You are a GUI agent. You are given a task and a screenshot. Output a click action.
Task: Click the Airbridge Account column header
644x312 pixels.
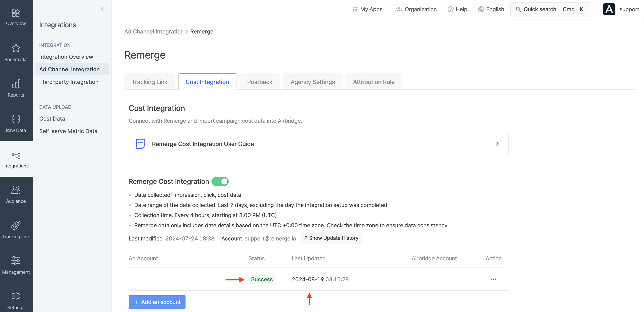pyautogui.click(x=434, y=258)
